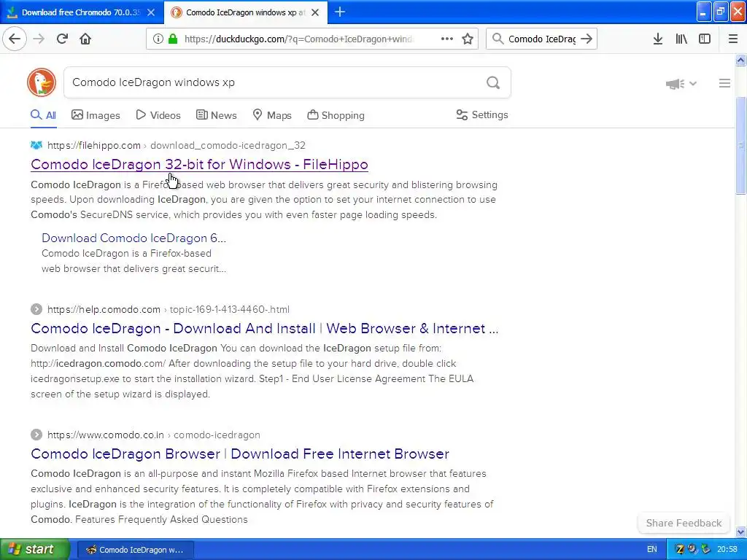The width and height of the screenshot is (747, 560).
Task: Click the taskbar clock showing 20:58
Action: [x=727, y=550]
